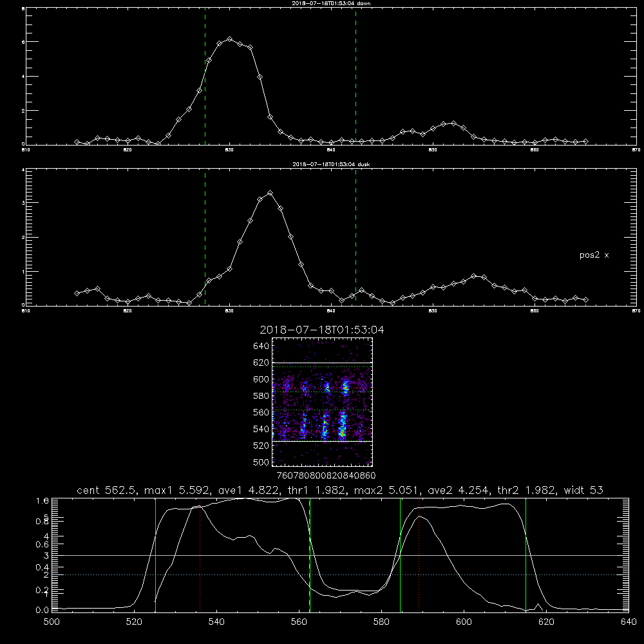The height and width of the screenshot is (644, 644).
Task: Click the rightmost solid green line in bottom plot
Action: coord(526,555)
